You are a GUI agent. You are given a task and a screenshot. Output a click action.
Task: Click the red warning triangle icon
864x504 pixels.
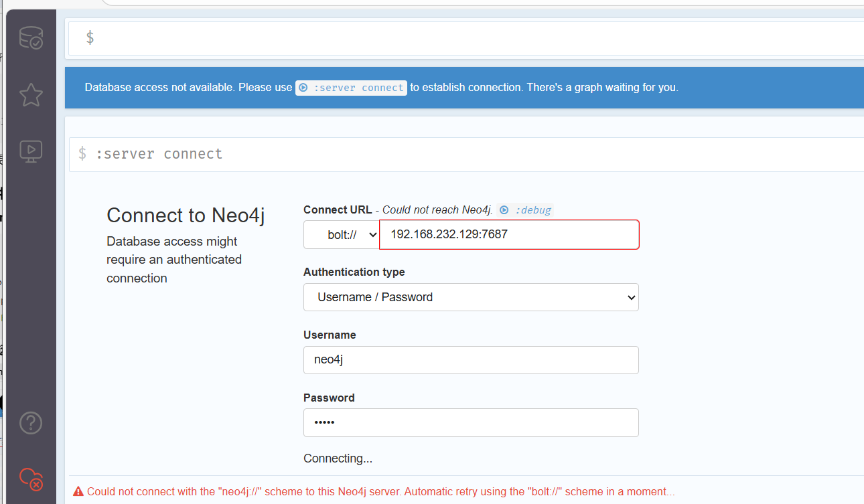(x=78, y=491)
